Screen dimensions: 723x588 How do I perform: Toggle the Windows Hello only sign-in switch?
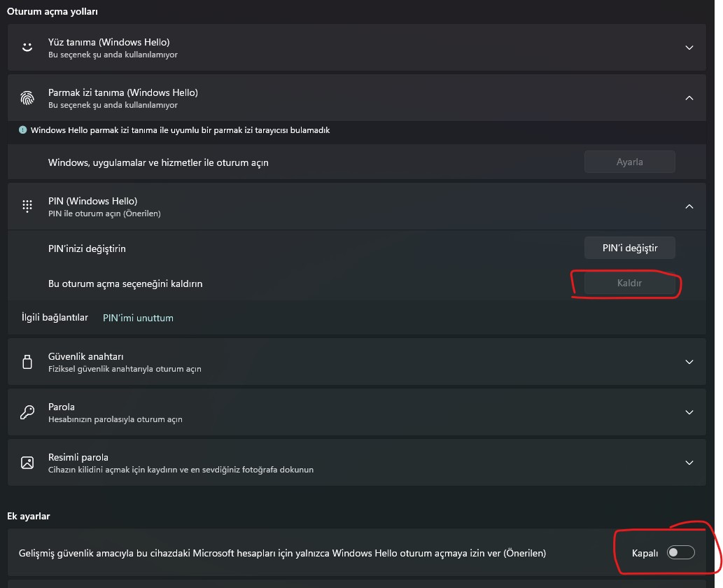click(x=680, y=553)
